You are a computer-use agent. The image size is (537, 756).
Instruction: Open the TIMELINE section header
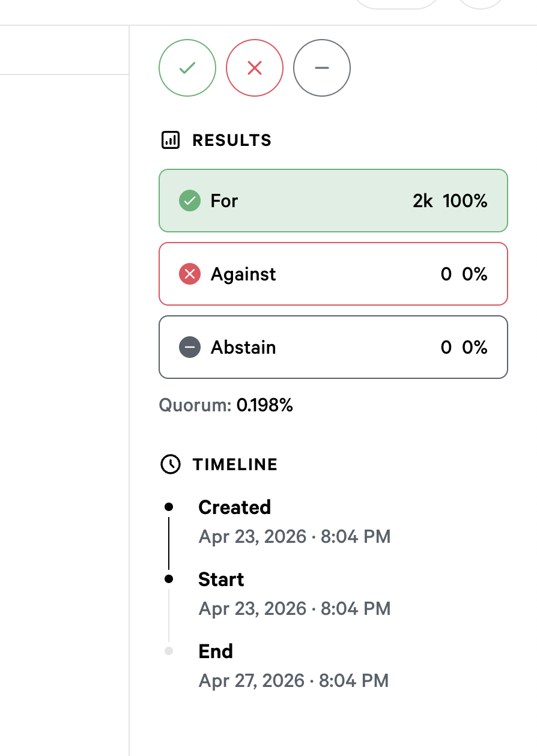point(234,464)
